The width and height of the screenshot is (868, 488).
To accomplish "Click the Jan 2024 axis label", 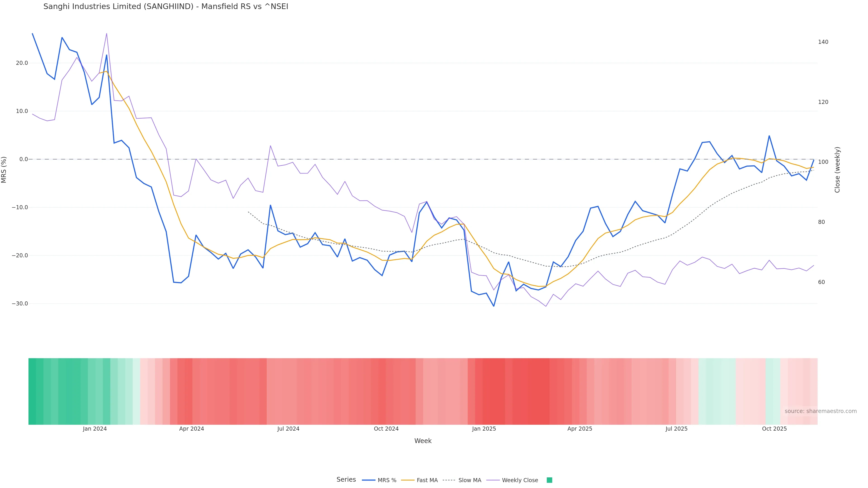I will tap(95, 429).
